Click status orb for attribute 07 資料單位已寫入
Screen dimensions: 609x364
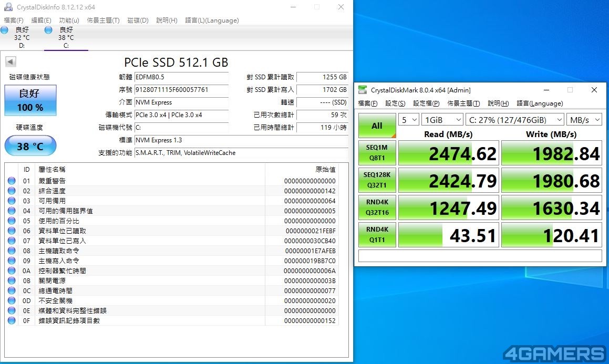[x=12, y=241]
